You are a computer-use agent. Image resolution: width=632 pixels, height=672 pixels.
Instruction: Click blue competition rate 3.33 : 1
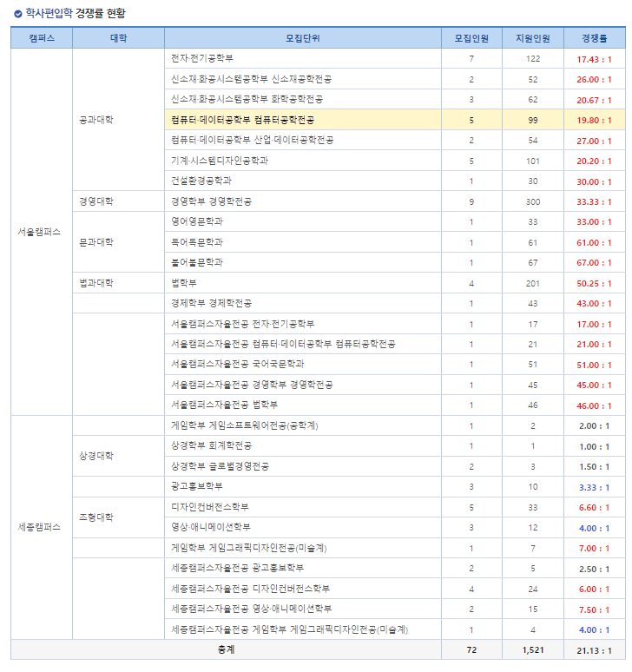[x=595, y=487]
